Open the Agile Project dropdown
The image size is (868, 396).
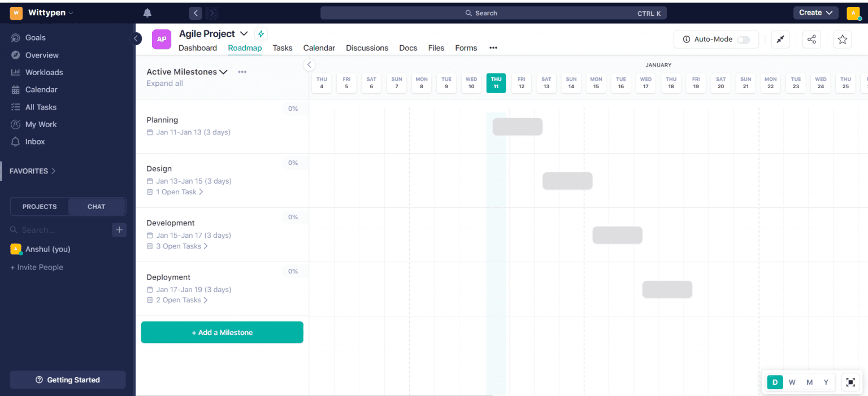tap(244, 33)
